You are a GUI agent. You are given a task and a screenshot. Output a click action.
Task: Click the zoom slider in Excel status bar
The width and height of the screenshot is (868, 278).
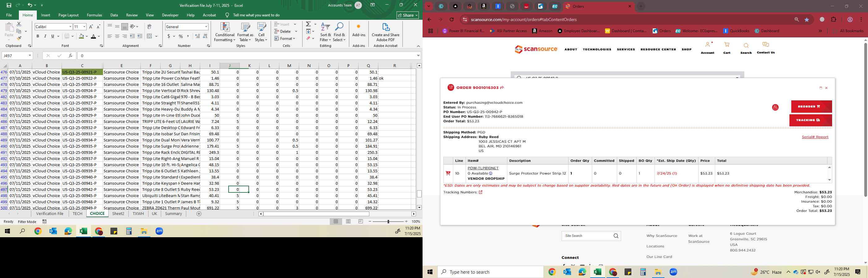388,221
